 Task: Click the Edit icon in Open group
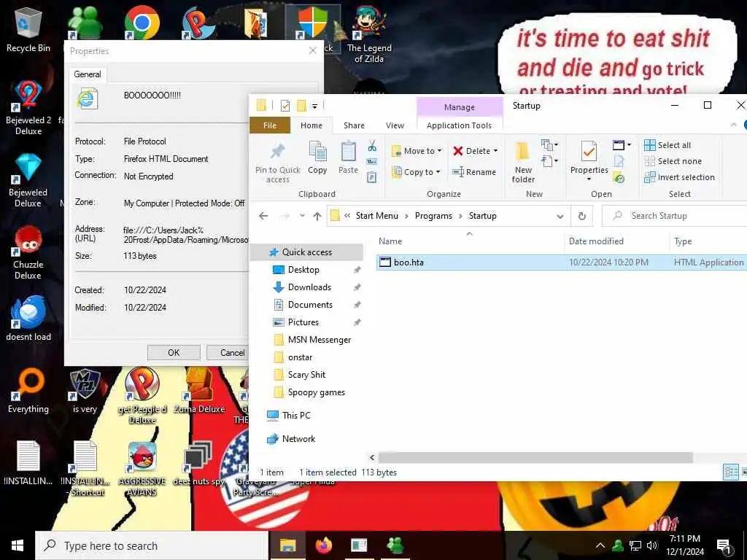click(x=619, y=161)
